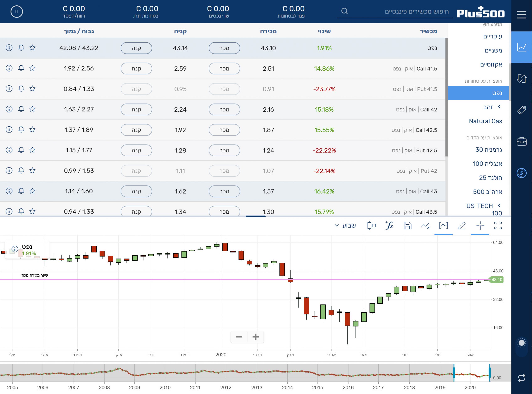Sort by מכשיר column header
The height and width of the screenshot is (394, 532).
[428, 31]
